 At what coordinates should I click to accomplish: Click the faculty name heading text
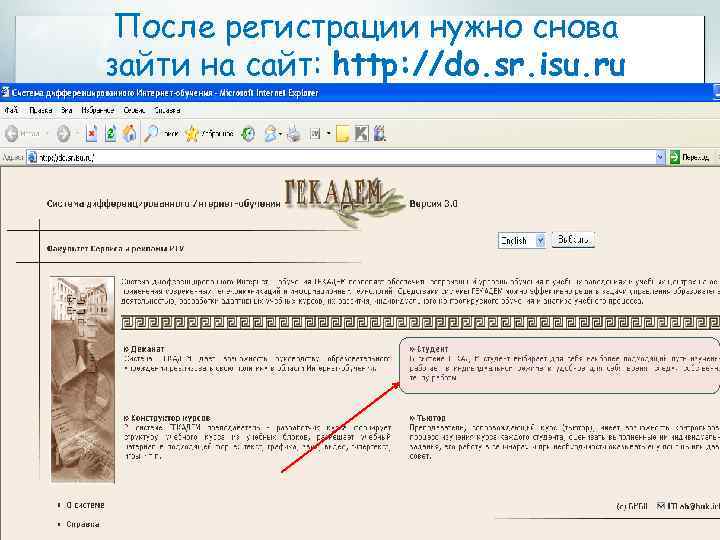point(115,248)
